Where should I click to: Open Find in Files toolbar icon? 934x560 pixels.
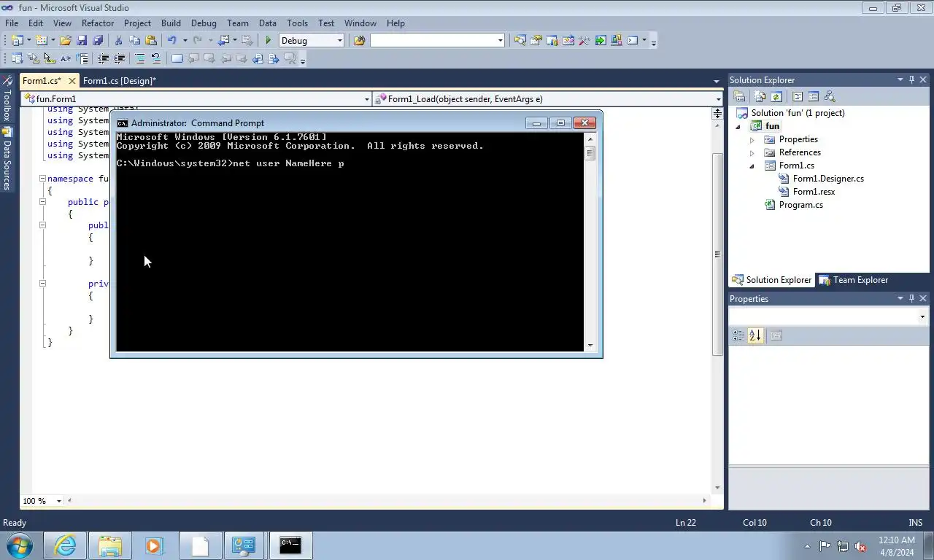[x=359, y=41]
